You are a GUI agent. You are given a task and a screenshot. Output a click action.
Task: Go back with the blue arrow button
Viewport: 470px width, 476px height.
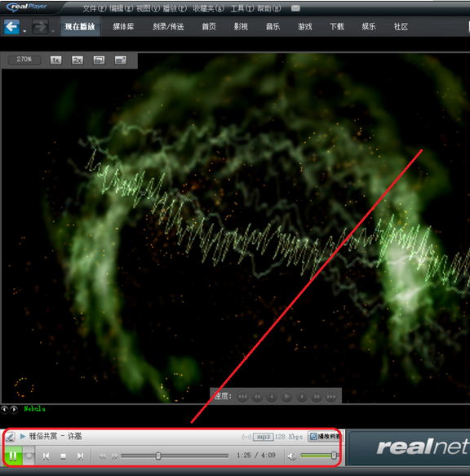pos(12,27)
